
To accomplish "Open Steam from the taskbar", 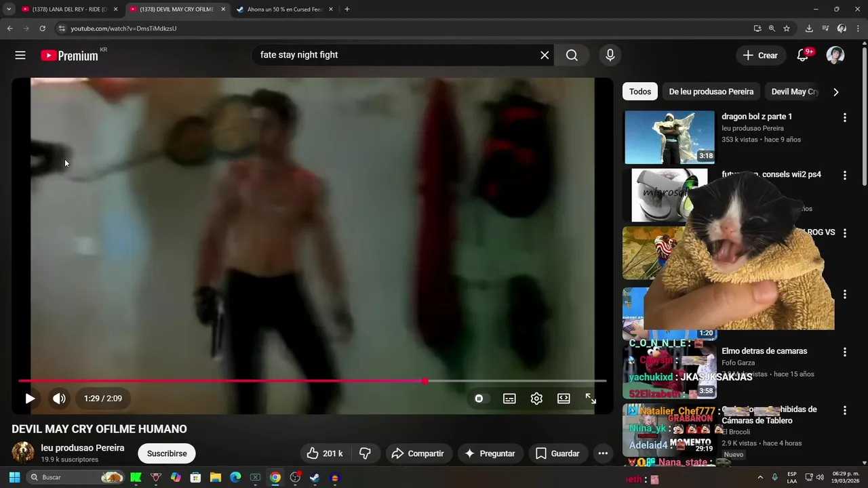I will (315, 477).
